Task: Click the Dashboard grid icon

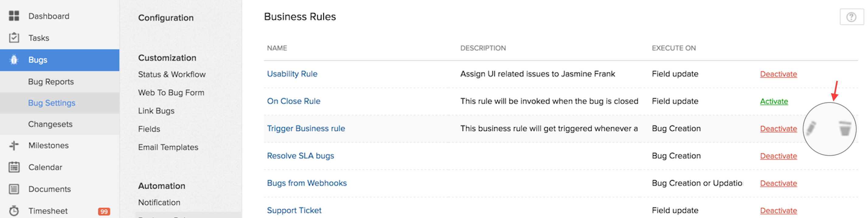Action: click(x=14, y=16)
